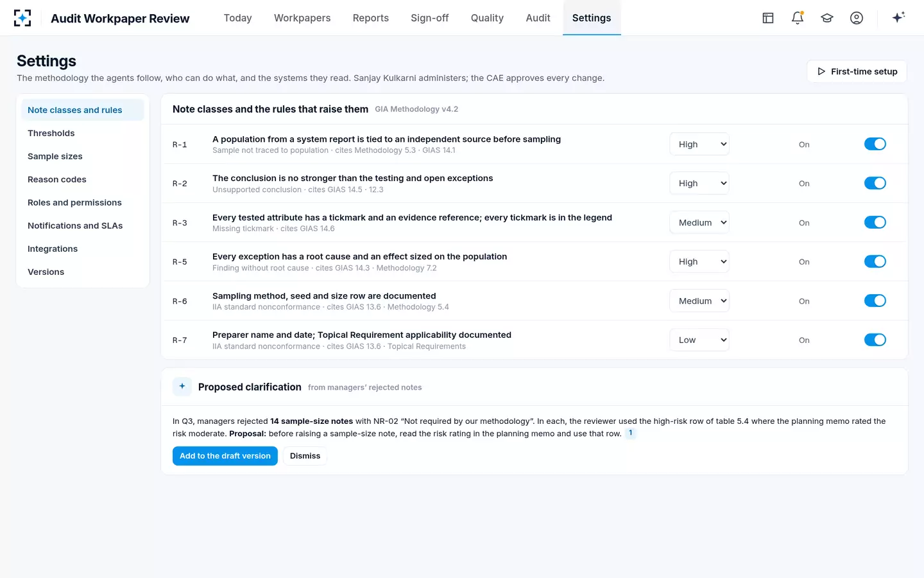
Task: Switch to the Quality tab
Action: 487,18
